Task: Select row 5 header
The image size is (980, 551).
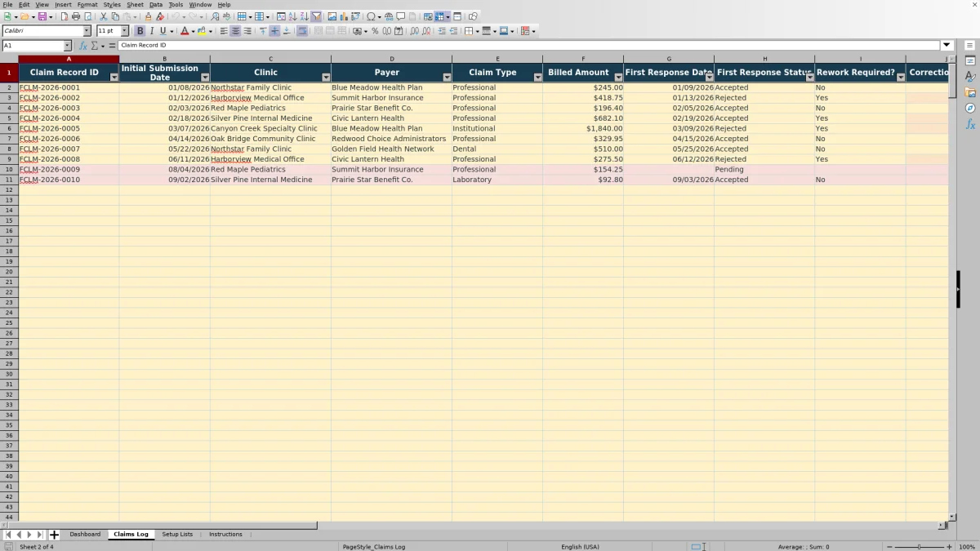Action: [x=9, y=118]
